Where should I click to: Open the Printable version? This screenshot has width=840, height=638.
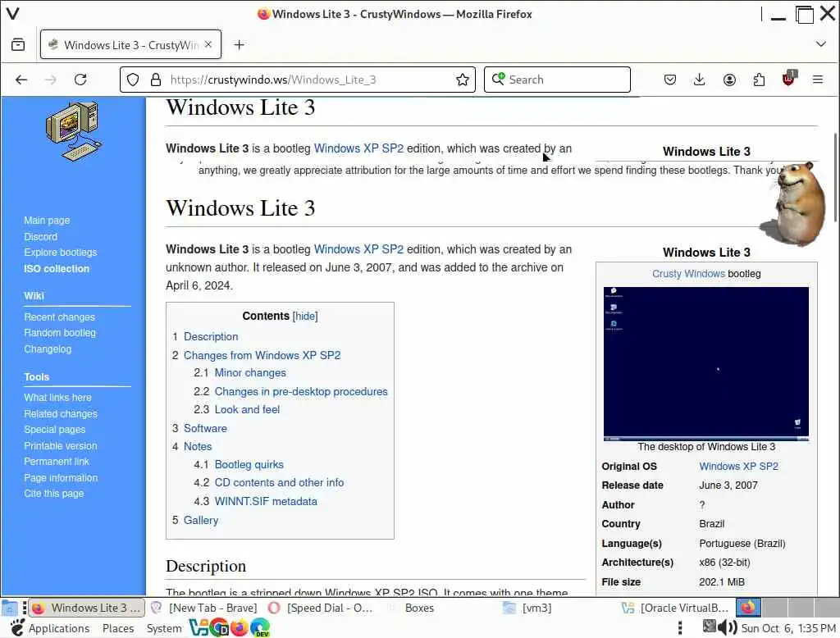click(x=61, y=445)
